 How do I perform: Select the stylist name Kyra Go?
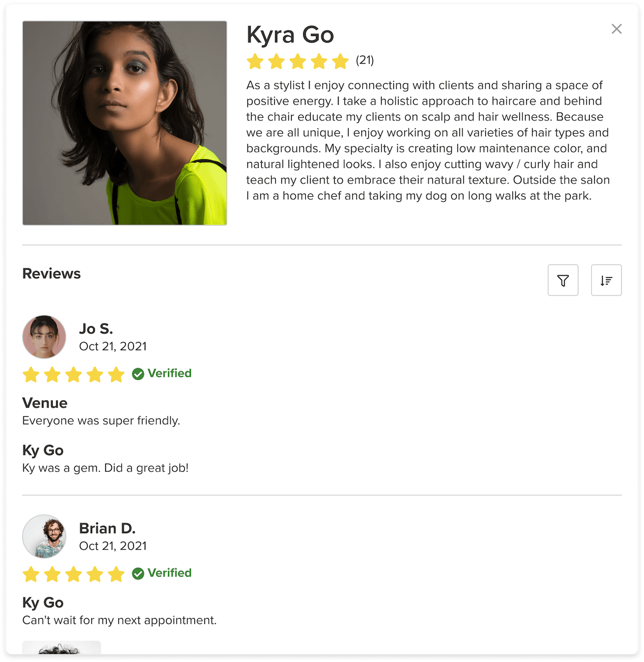(x=290, y=35)
